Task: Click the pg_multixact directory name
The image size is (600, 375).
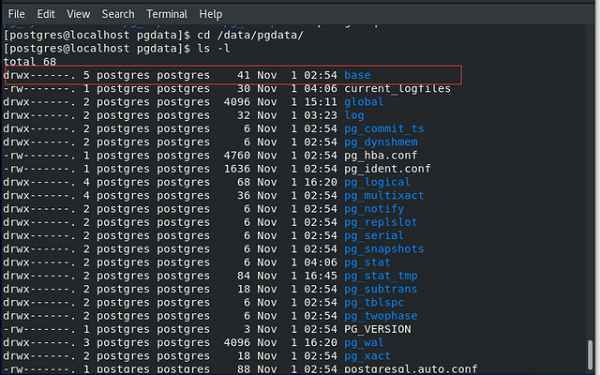Action: pyautogui.click(x=384, y=196)
